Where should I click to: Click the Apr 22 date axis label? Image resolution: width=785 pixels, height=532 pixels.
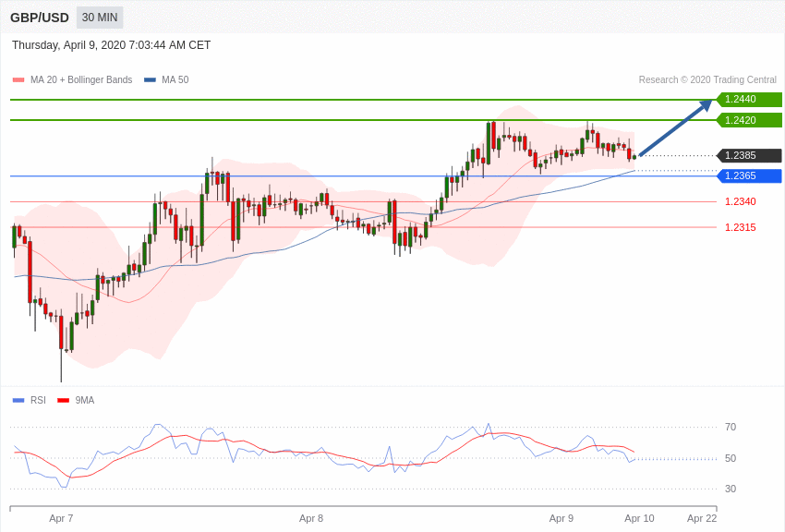pyautogui.click(x=702, y=518)
